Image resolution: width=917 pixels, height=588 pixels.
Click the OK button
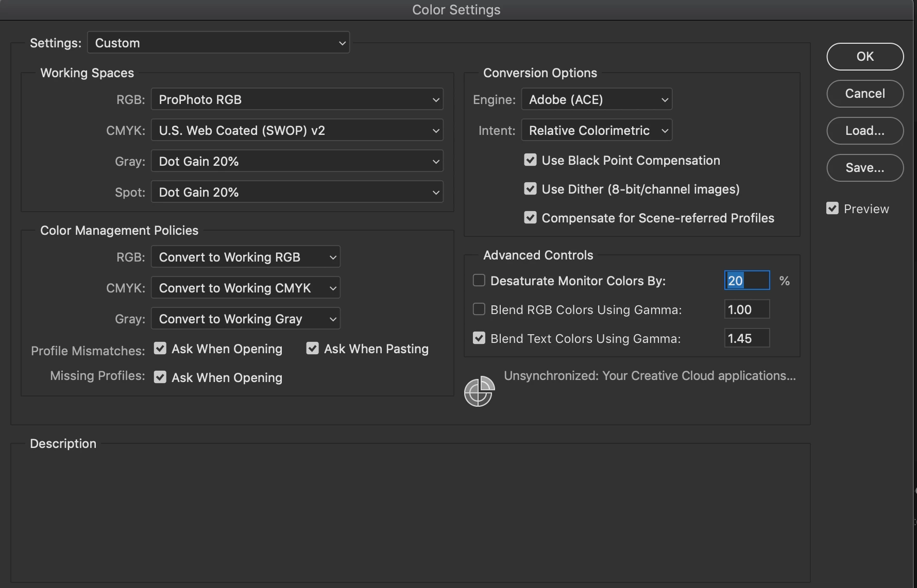point(865,56)
